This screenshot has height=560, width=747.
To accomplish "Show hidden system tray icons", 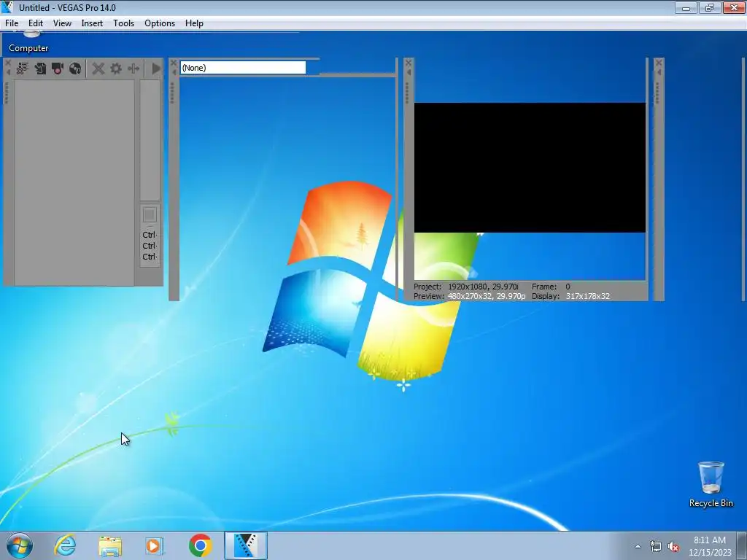I will [638, 546].
